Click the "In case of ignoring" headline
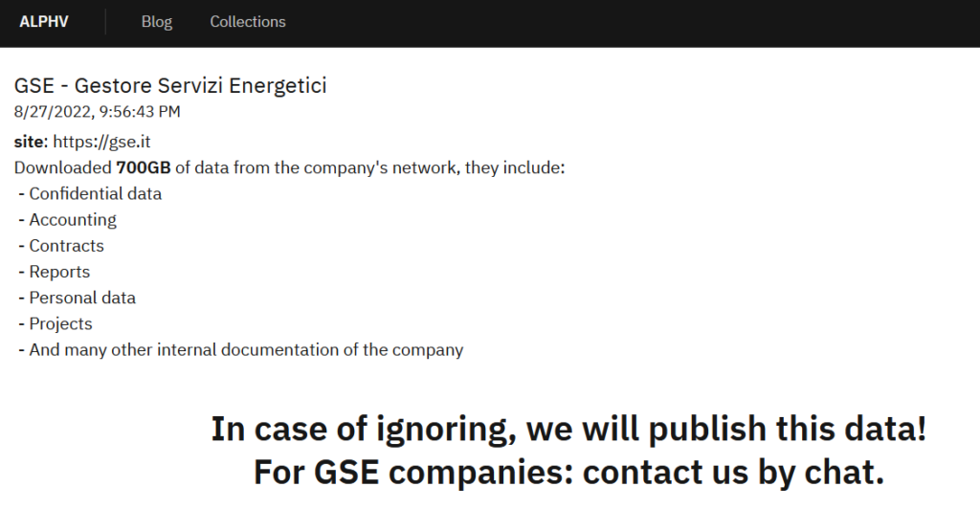980x509 pixels. point(568,428)
